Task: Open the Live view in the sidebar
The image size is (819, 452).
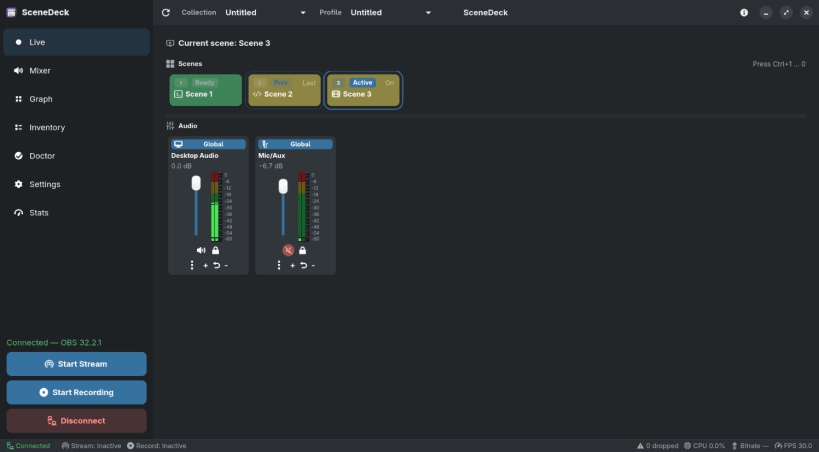Action: point(76,42)
